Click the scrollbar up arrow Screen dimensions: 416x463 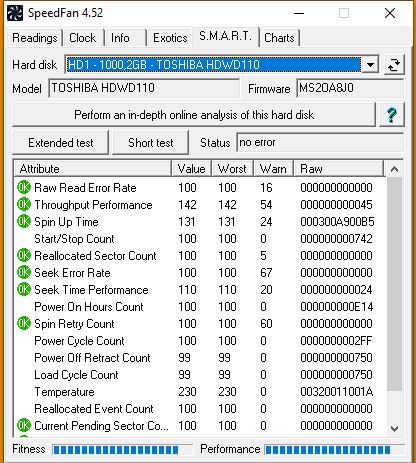(395, 169)
